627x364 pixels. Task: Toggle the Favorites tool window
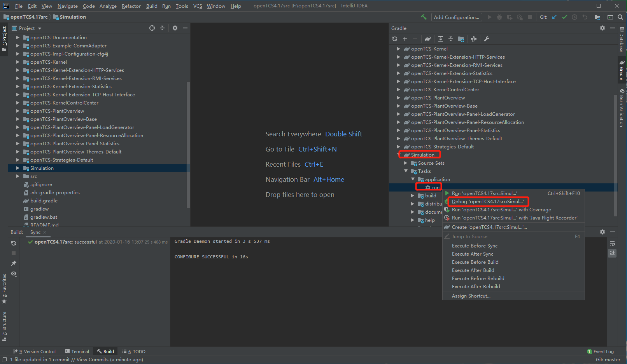pos(4,289)
